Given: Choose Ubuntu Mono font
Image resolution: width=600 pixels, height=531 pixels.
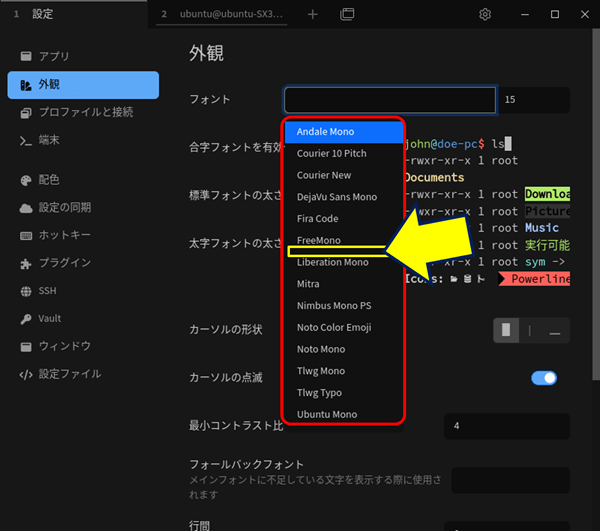Looking at the screenshot, I should point(344,415).
